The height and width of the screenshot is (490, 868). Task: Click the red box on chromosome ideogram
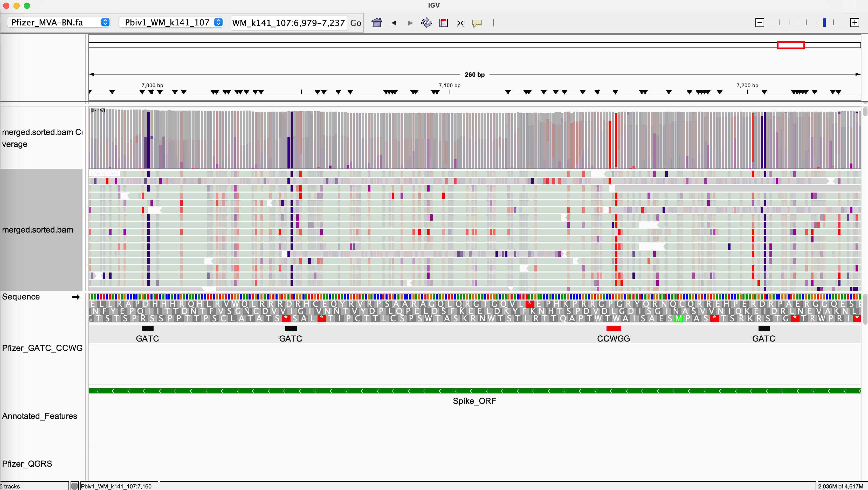point(790,45)
